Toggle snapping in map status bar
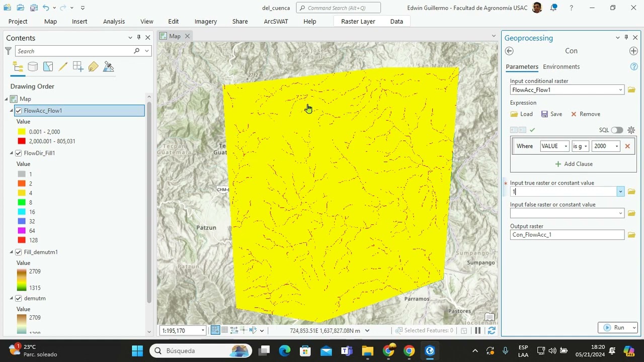644x362 pixels. [215, 330]
